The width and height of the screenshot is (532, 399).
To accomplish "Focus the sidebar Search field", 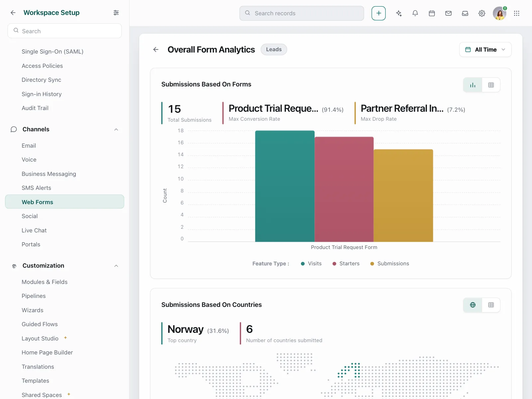I will pos(65,31).
